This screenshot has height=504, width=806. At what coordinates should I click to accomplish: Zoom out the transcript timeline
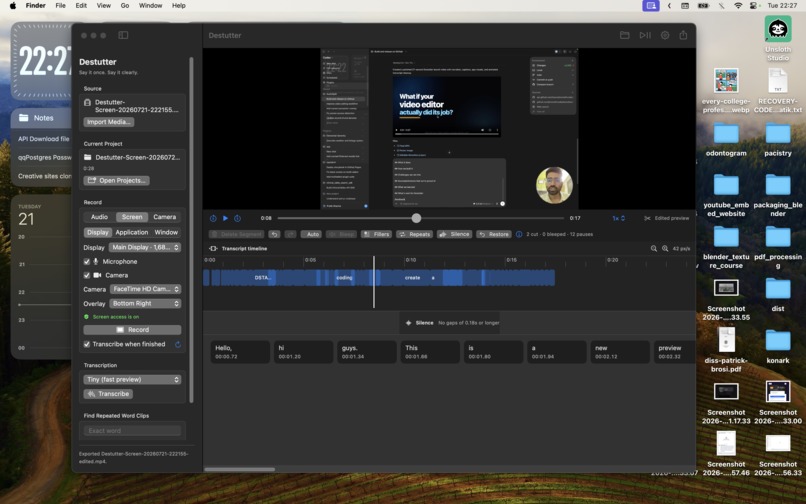(654, 248)
